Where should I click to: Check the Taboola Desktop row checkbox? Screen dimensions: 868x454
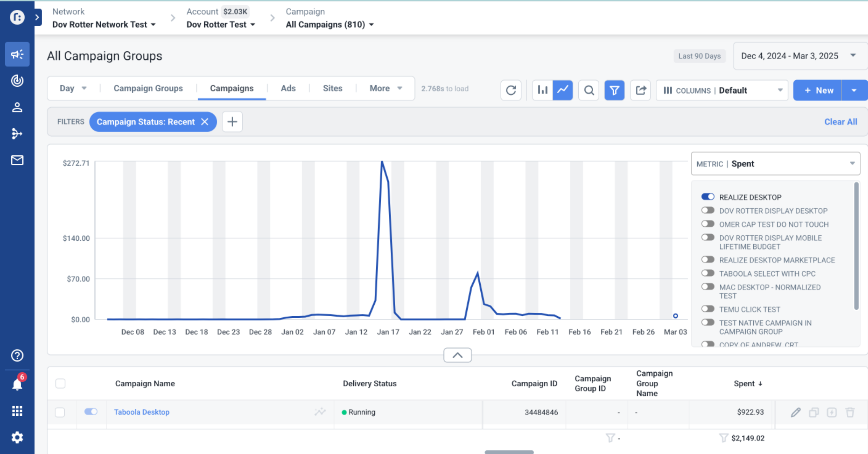60,412
